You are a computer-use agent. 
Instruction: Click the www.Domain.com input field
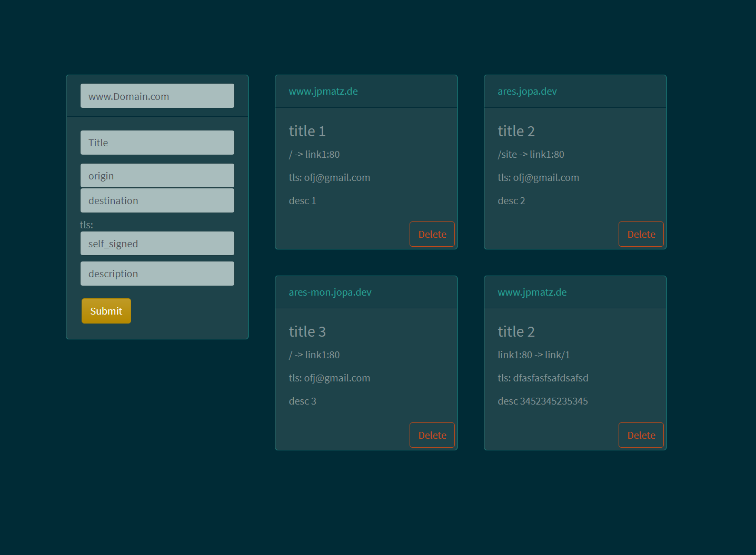coord(157,96)
